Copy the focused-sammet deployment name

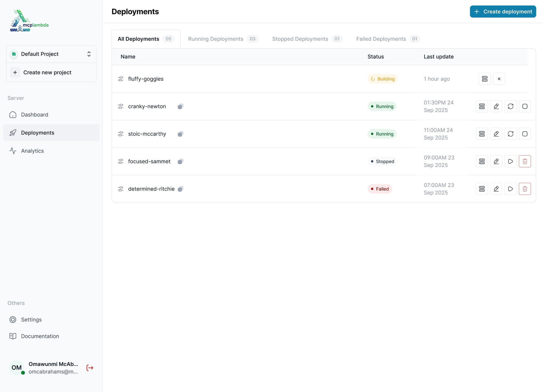pyautogui.click(x=180, y=161)
